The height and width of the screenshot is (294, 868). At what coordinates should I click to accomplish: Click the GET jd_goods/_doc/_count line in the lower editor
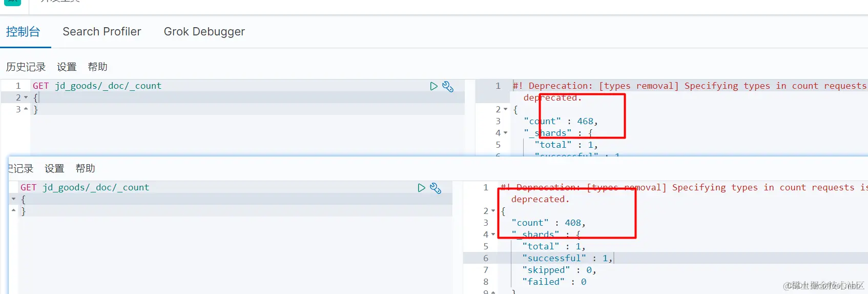tap(85, 187)
